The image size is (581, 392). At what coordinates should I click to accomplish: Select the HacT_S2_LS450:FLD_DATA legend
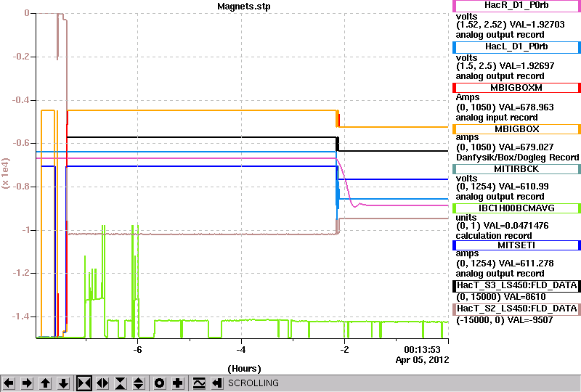tap(516, 309)
